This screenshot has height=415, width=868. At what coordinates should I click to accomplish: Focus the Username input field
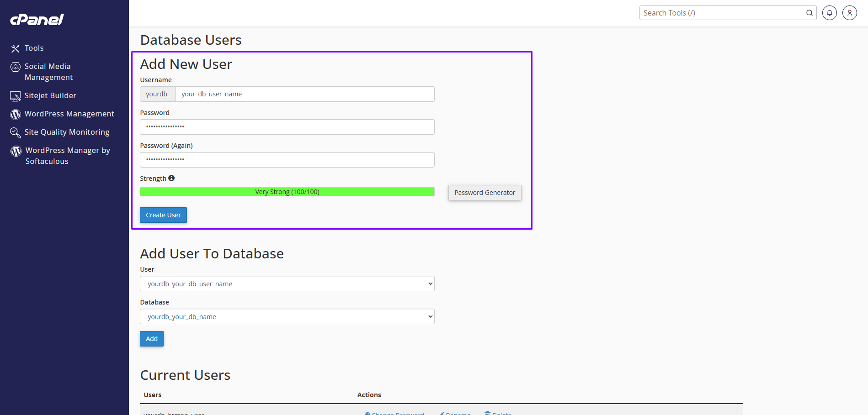305,94
